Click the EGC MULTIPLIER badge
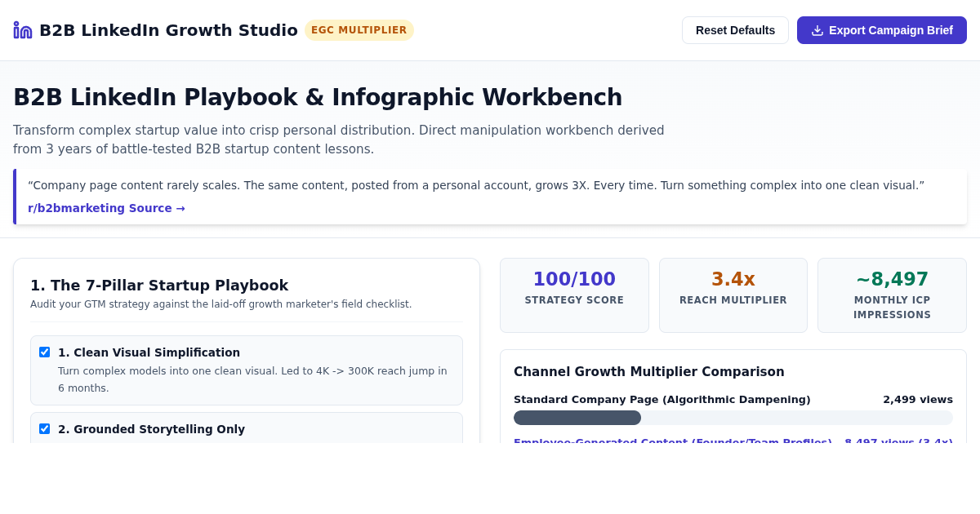Screen dimensions: 980x514 click(359, 30)
